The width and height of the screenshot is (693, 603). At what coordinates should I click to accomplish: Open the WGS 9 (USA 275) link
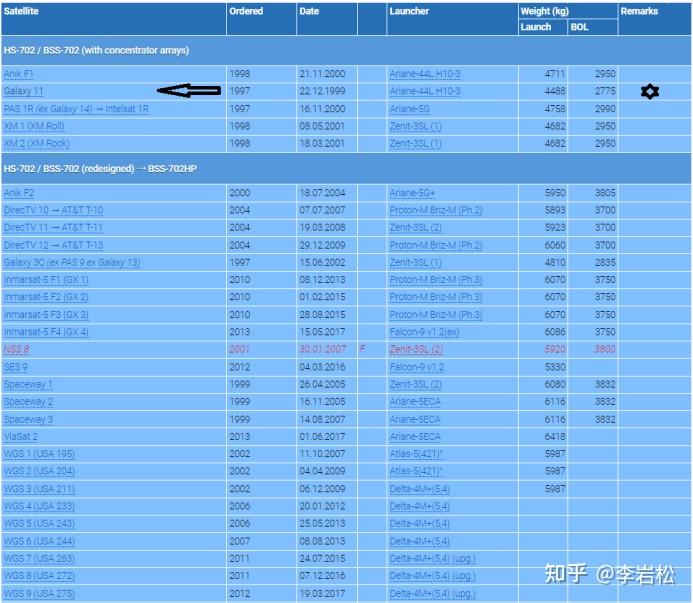(x=39, y=593)
